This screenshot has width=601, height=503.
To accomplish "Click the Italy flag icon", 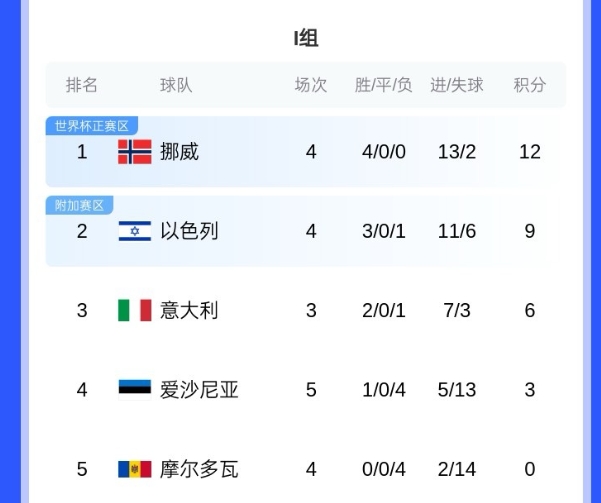I will tap(134, 310).
